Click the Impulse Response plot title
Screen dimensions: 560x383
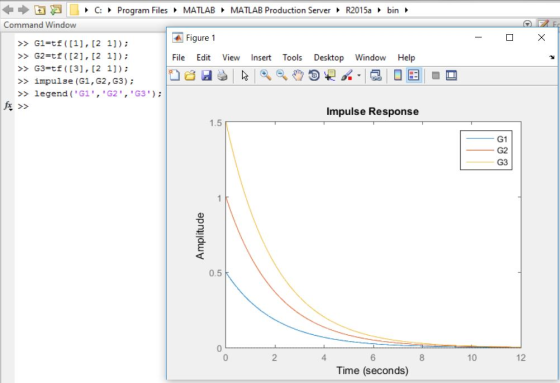tap(372, 111)
